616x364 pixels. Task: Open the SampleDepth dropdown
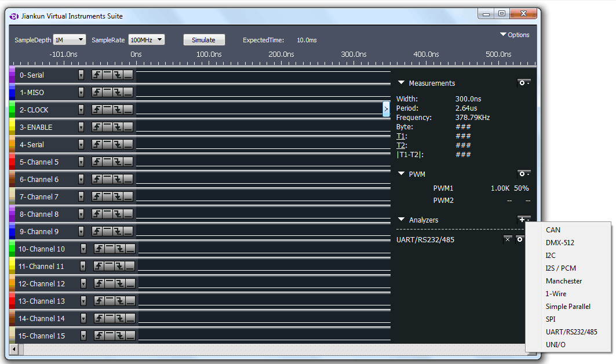tap(69, 39)
